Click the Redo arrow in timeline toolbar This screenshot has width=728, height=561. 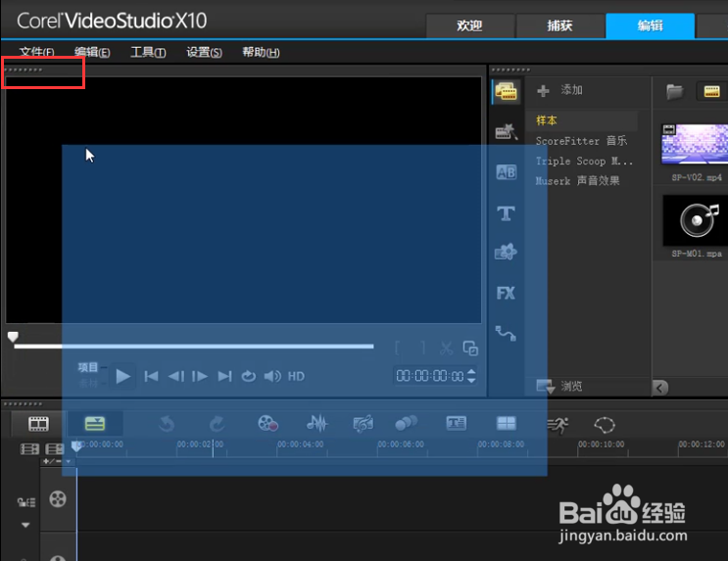coord(217,424)
